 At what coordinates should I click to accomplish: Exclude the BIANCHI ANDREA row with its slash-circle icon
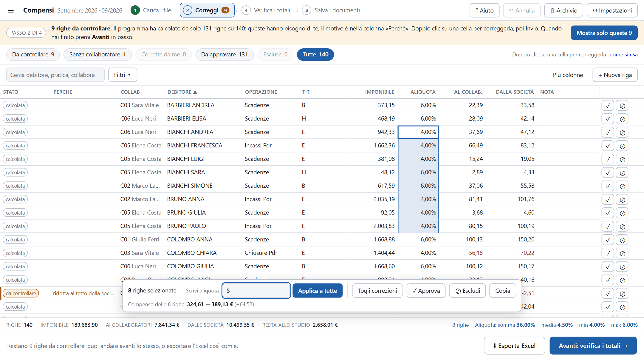(x=622, y=132)
